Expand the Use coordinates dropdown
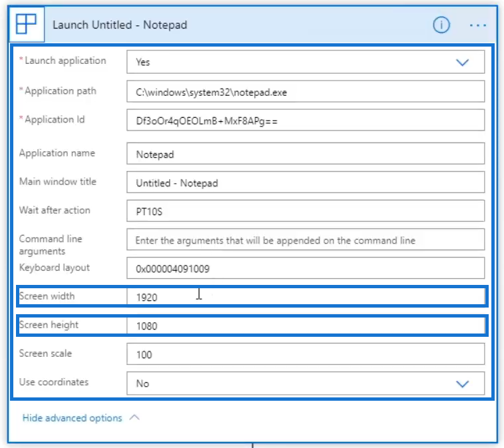Viewport: 504px width, 448px height. pyautogui.click(x=462, y=383)
